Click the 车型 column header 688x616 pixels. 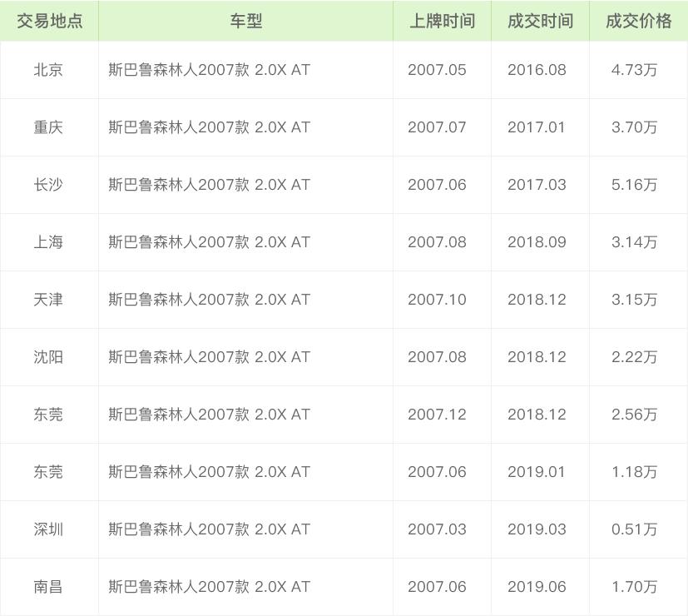click(x=245, y=21)
